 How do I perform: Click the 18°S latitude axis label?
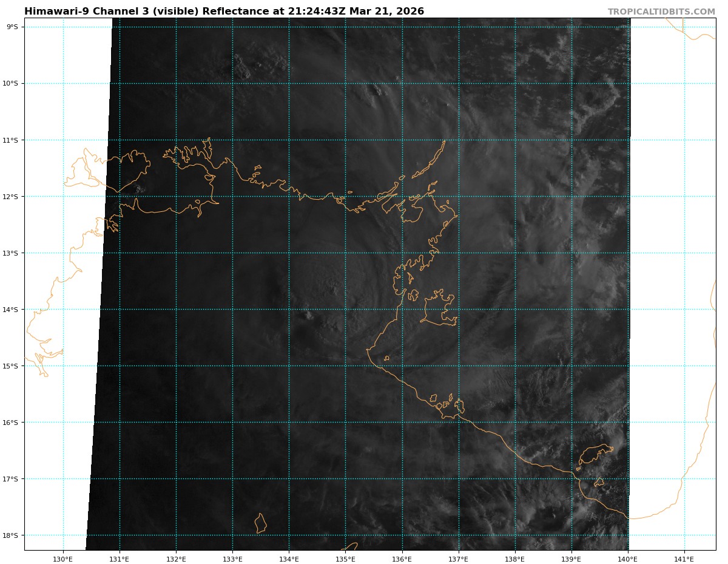click(x=11, y=535)
